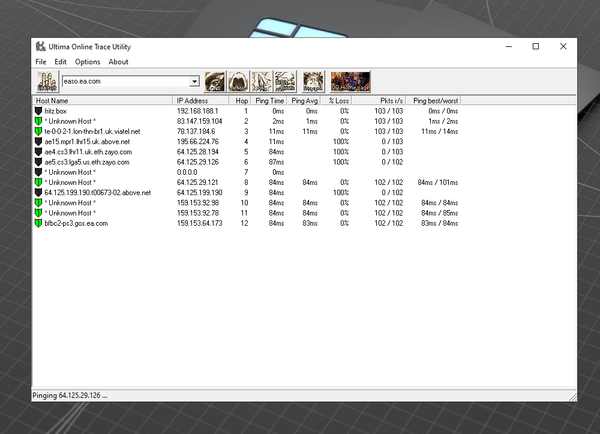Click the shield icon next to fritz.box
Image resolution: width=600 pixels, height=434 pixels.
[38, 111]
